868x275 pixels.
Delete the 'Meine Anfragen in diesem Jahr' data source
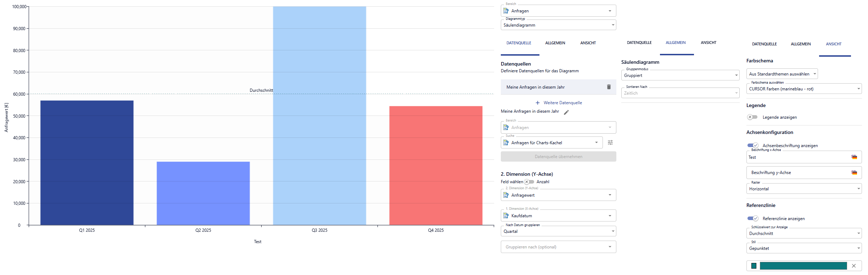[x=609, y=87]
